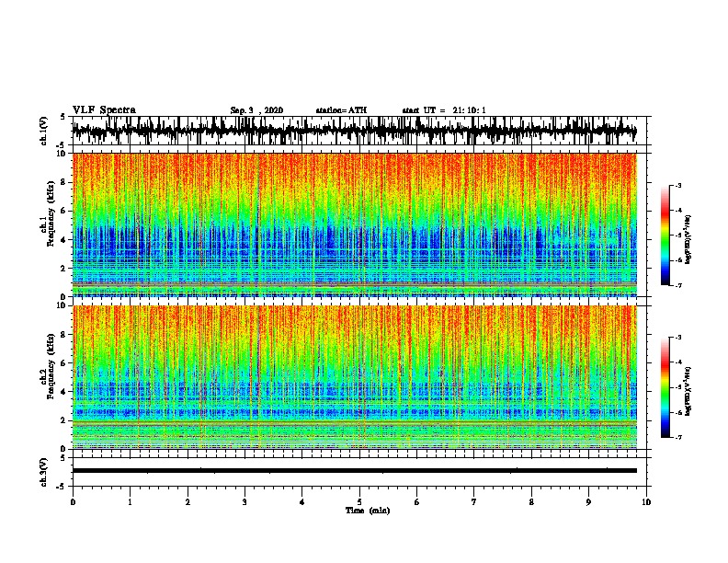Click the "6" kHz tick of the ch.1 spectrogram
This screenshot has height=563, width=728.
(x=63, y=211)
